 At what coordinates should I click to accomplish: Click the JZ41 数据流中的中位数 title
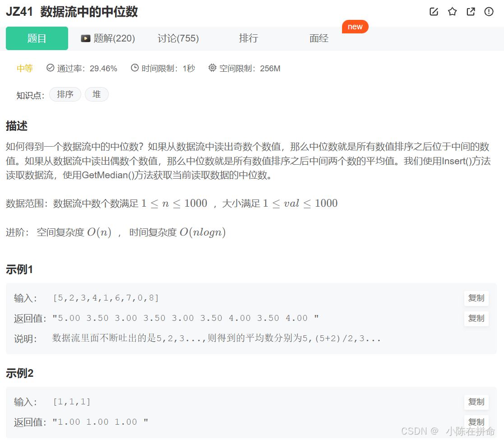point(72,12)
